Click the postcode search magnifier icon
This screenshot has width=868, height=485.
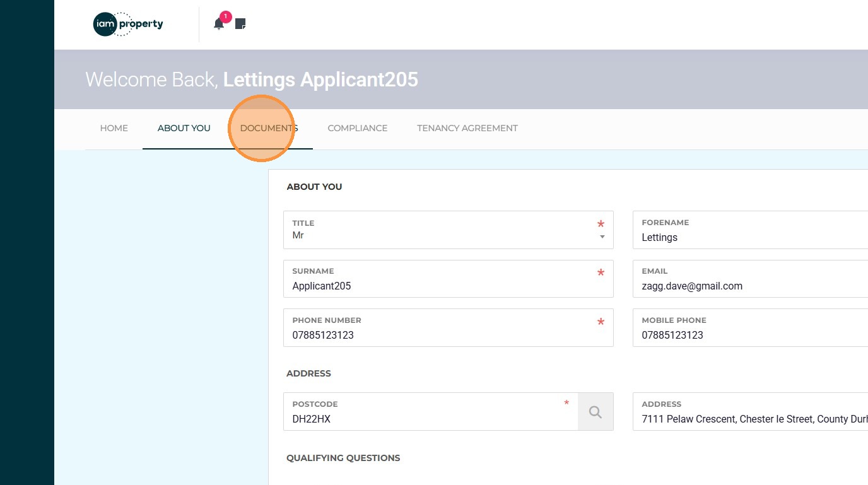(x=595, y=412)
